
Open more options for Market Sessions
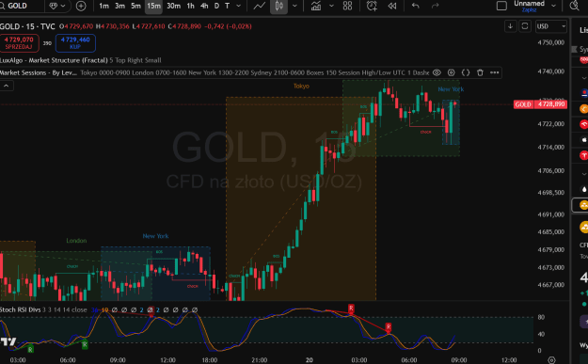coord(494,72)
